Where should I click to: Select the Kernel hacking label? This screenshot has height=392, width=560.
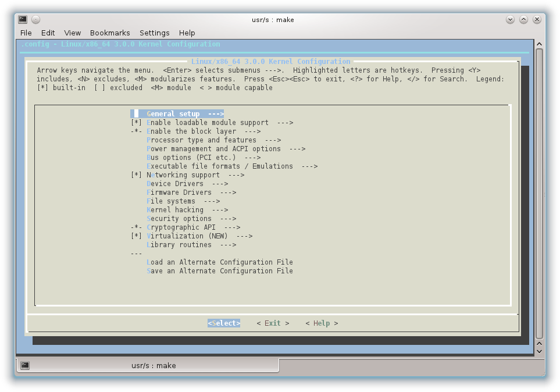[x=175, y=210]
